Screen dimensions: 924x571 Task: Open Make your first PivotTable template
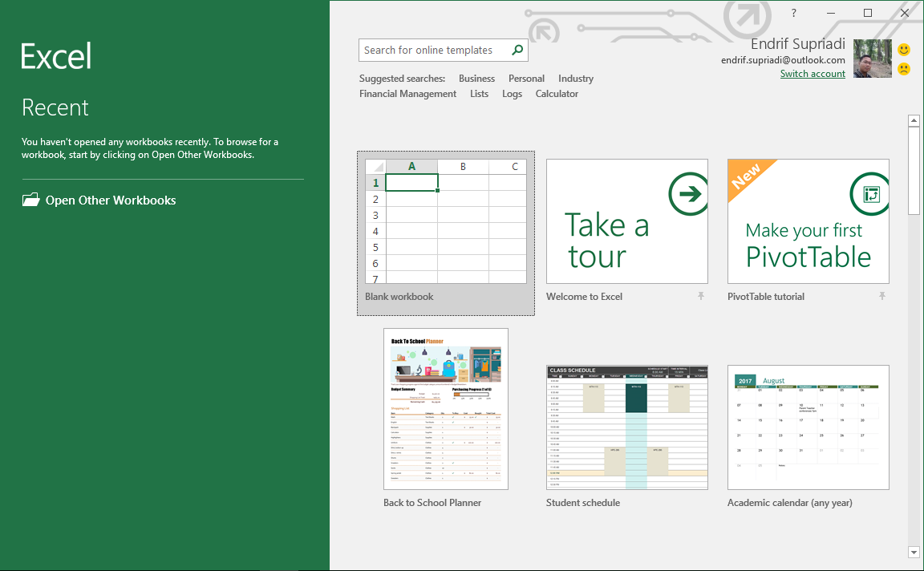pyautogui.click(x=808, y=221)
